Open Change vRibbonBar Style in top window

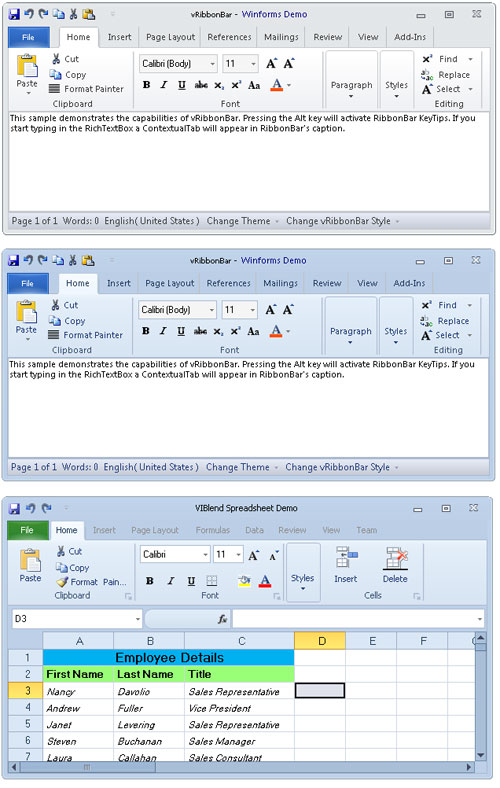click(x=342, y=221)
